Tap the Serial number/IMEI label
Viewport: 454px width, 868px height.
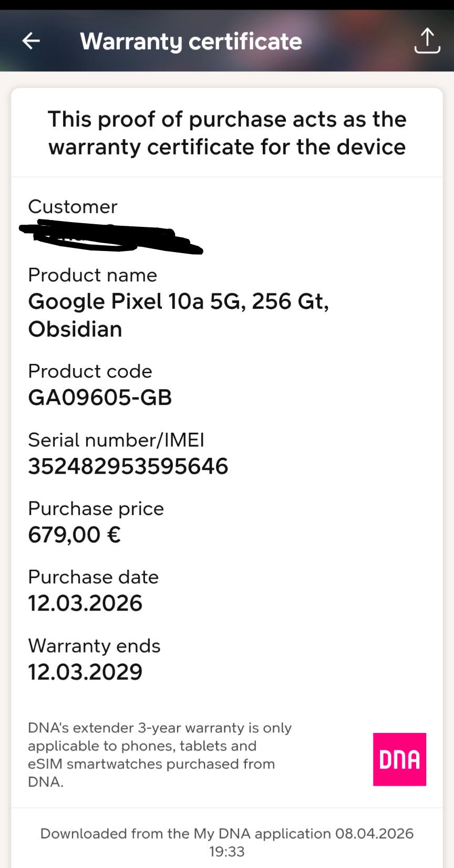pyautogui.click(x=116, y=440)
